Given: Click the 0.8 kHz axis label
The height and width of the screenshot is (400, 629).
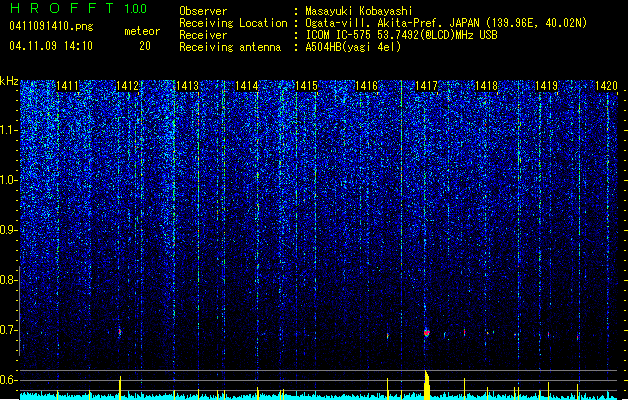Looking at the screenshot, I should [x=9, y=280].
